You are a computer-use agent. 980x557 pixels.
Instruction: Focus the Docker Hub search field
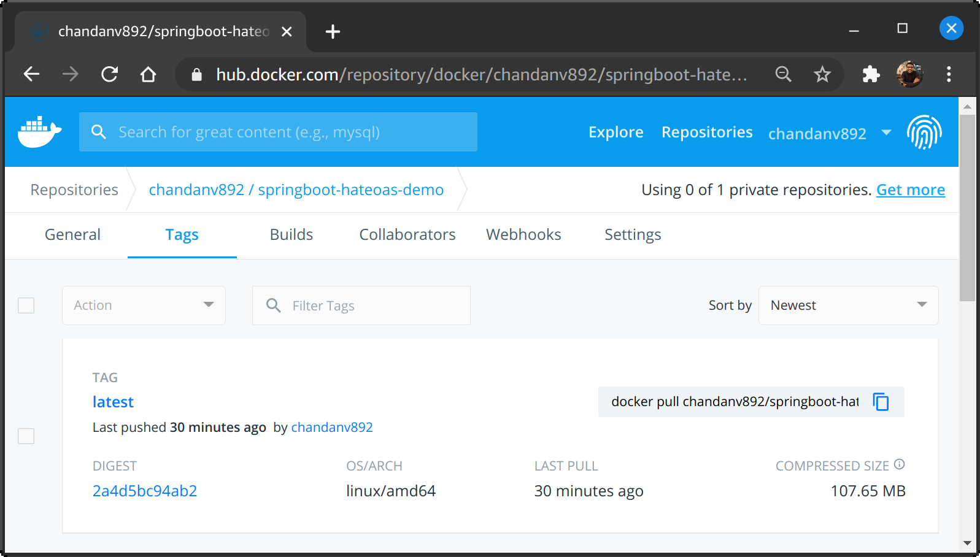[278, 132]
